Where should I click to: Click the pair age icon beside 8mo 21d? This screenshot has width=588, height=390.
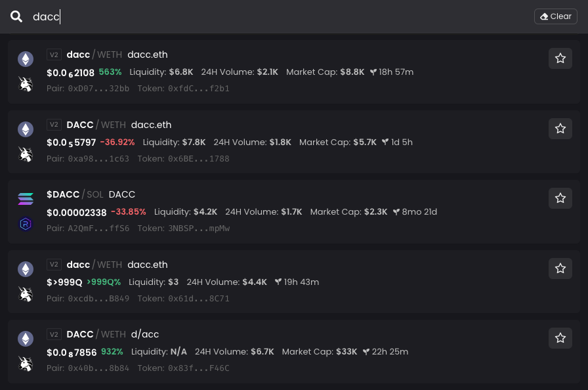[x=396, y=212]
